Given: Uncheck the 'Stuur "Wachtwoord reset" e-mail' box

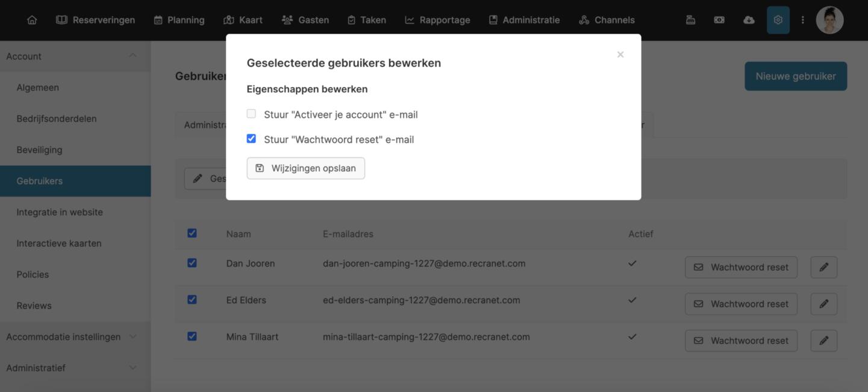Looking at the screenshot, I should (251, 139).
